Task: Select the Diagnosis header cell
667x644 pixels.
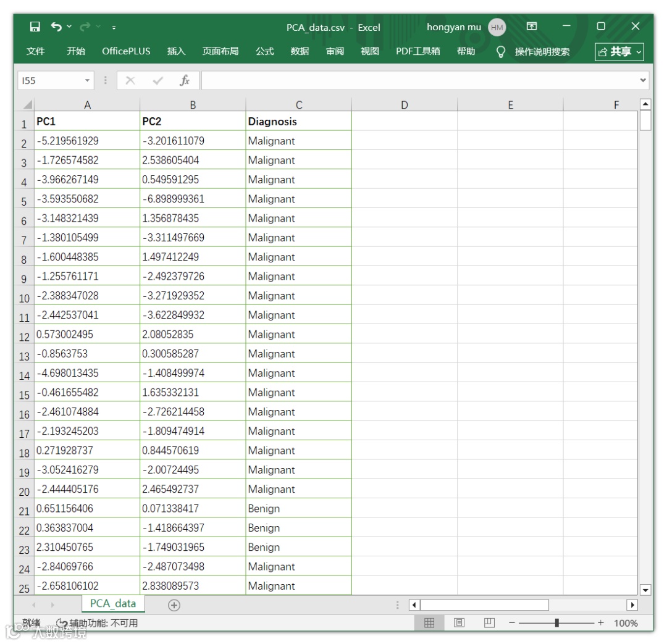Action: tap(299, 121)
